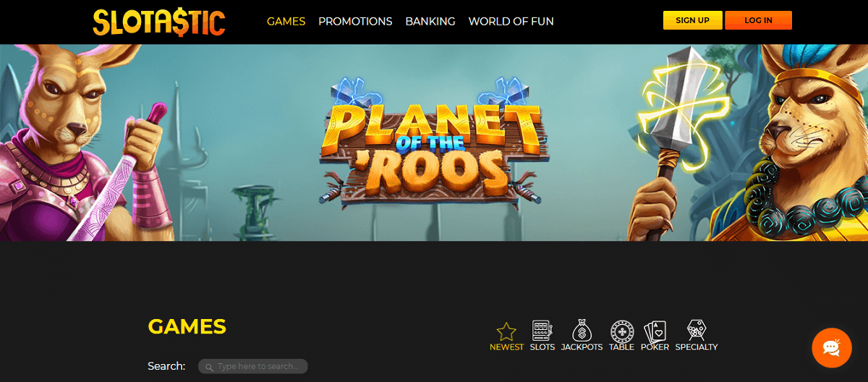Open the Specialty dice category
Viewport: 868px width, 382px height.
pos(697,336)
